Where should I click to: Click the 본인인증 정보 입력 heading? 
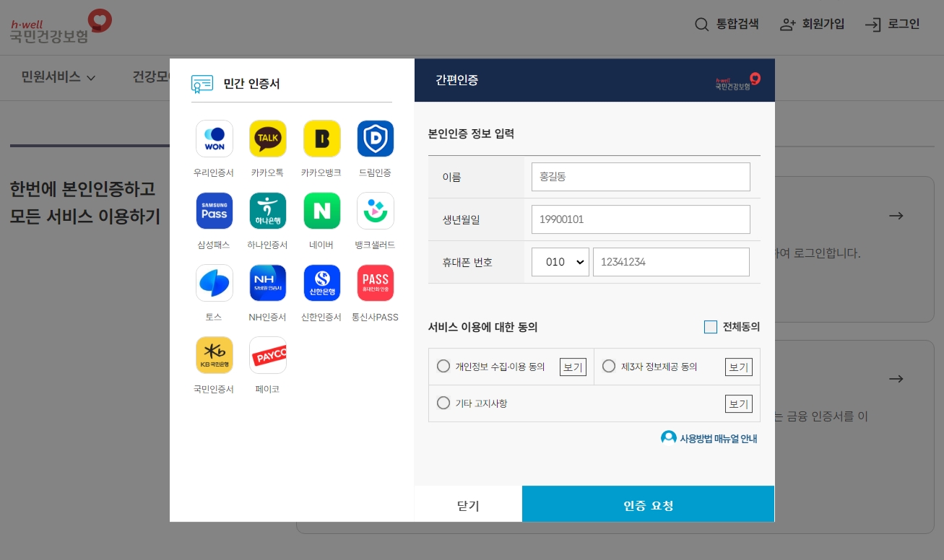click(471, 134)
